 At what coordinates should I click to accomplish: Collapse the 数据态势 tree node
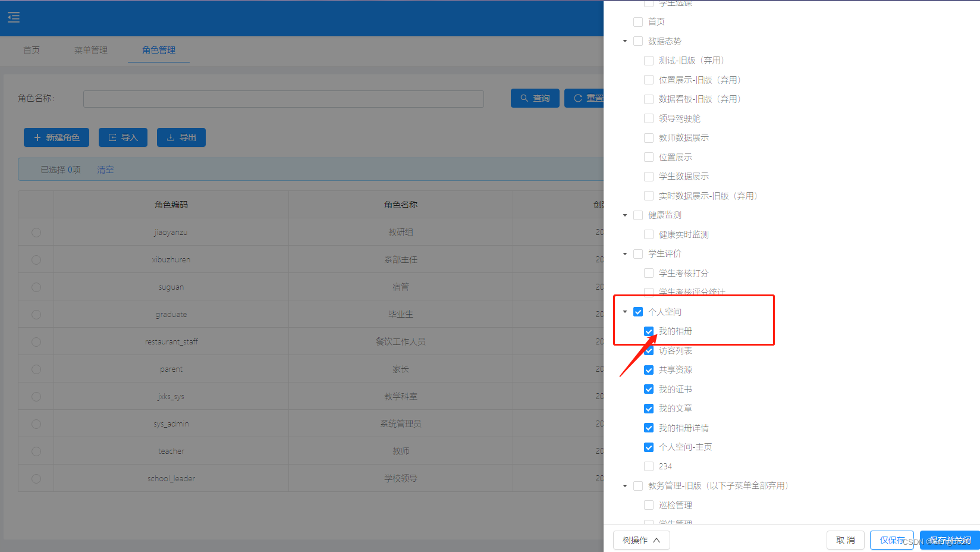(624, 41)
